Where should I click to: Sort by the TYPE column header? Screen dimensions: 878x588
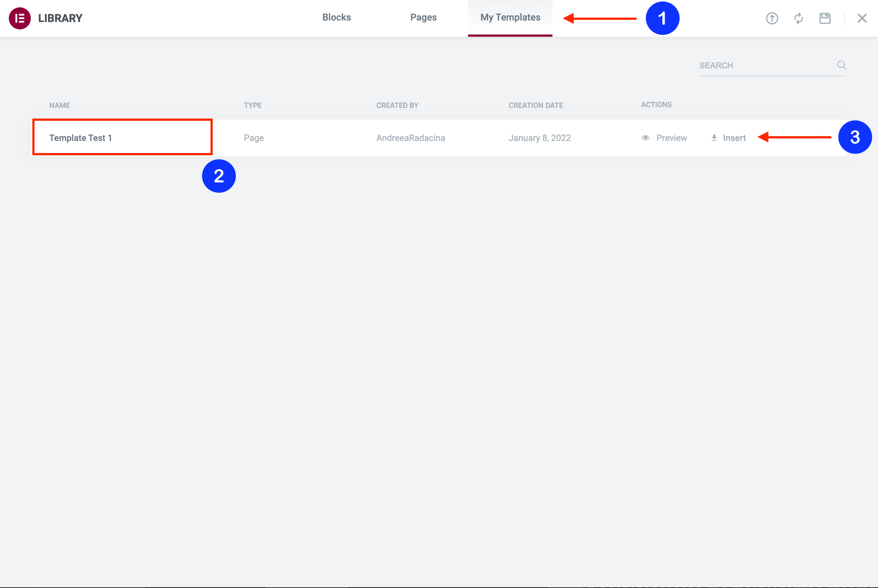tap(252, 105)
